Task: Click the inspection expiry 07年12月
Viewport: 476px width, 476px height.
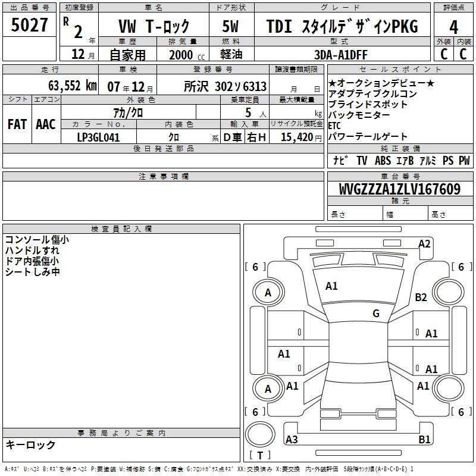Action: point(130,87)
